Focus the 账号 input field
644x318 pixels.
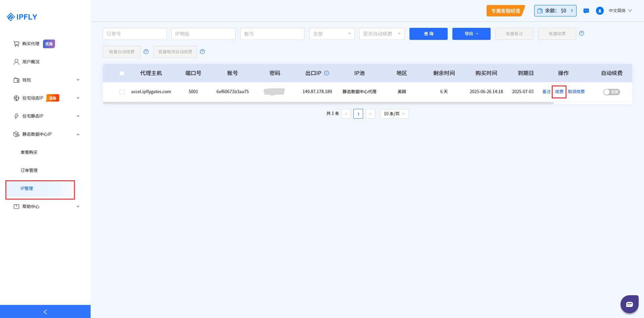[x=272, y=34]
